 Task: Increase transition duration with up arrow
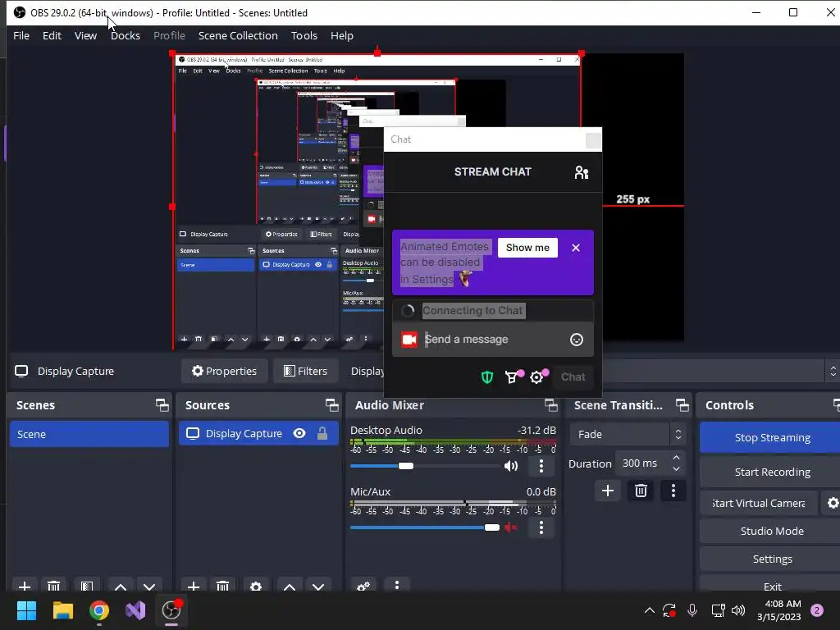click(676, 458)
